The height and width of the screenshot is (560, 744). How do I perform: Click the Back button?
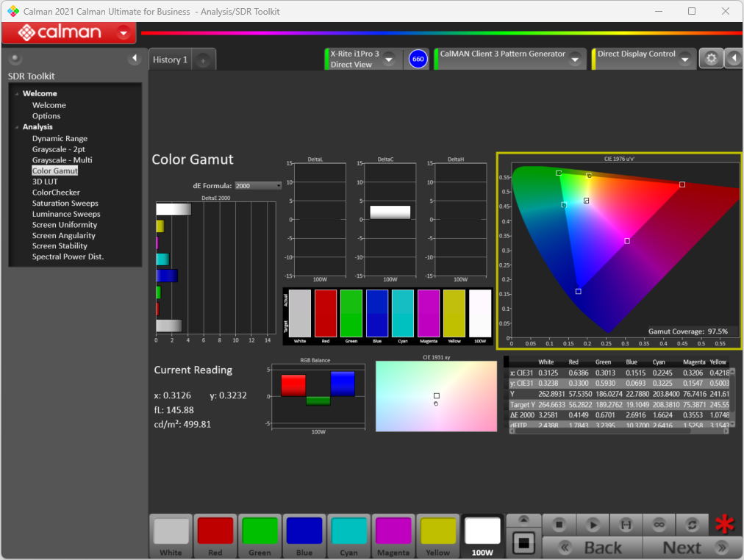tap(592, 548)
